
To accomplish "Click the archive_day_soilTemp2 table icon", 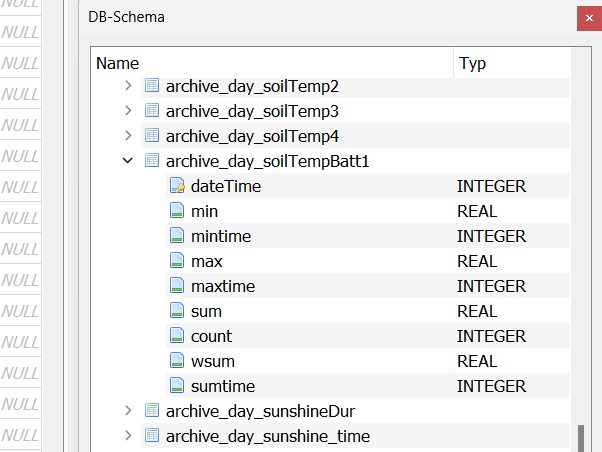I will [x=152, y=86].
